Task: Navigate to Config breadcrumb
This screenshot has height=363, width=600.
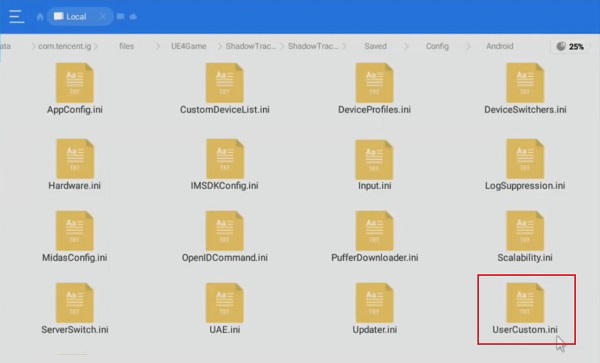Action: tap(437, 46)
